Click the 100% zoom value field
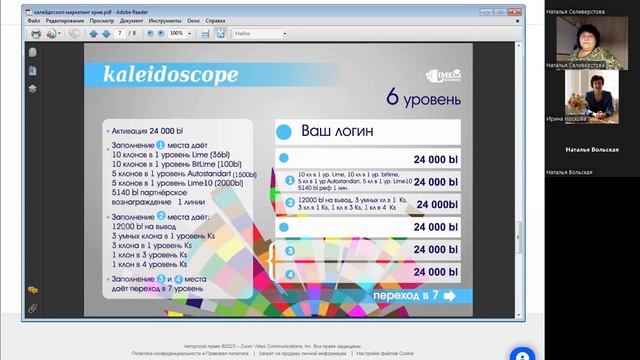Screen dimensions: 640x360 point(177,33)
